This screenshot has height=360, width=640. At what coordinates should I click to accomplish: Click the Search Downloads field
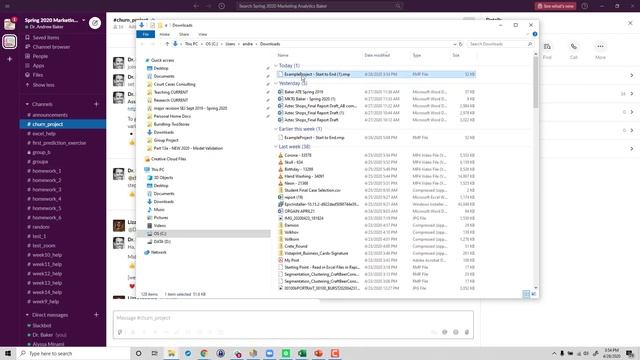tap(500, 44)
